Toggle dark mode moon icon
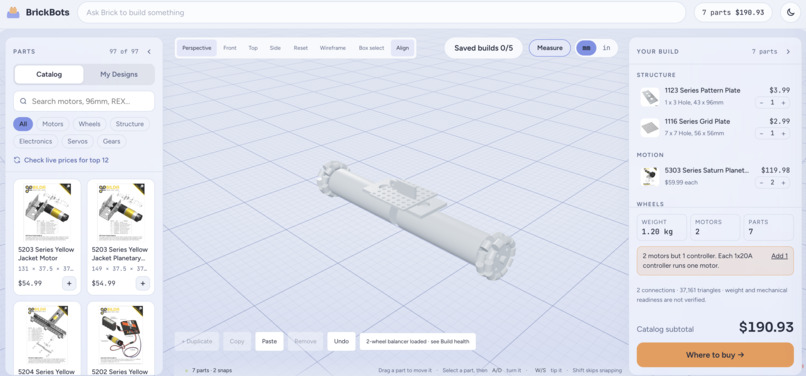 click(791, 12)
